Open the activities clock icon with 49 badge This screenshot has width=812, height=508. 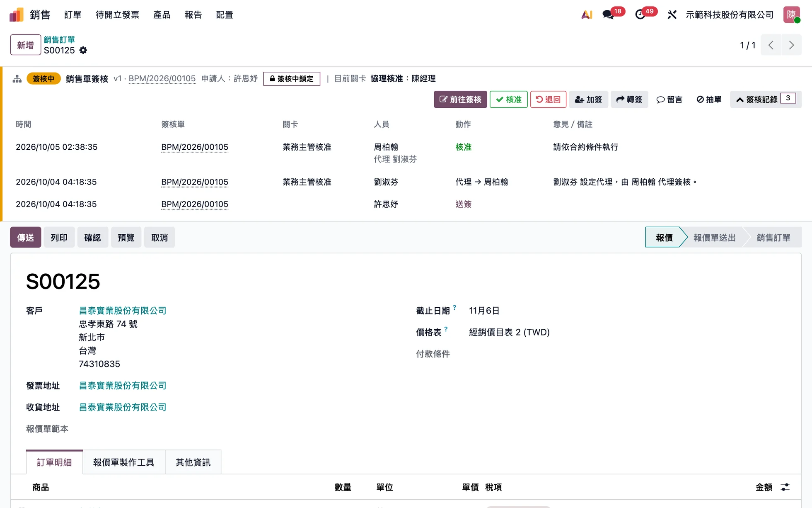(640, 15)
